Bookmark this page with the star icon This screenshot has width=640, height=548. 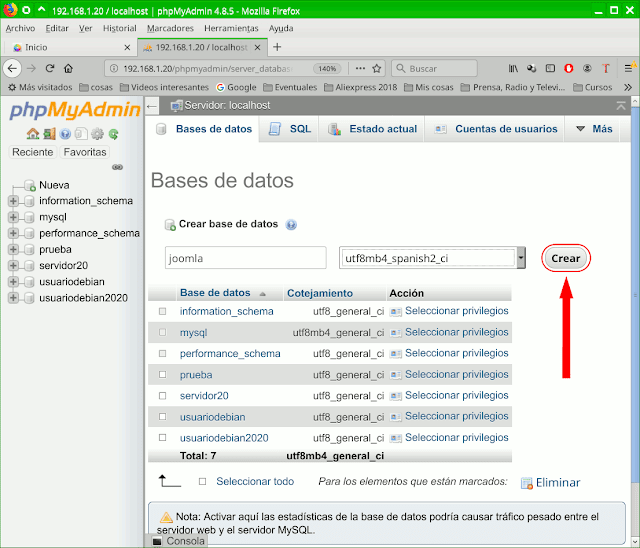(x=377, y=68)
